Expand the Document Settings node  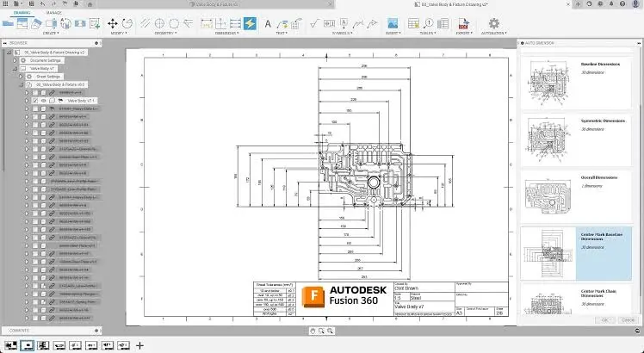point(15,60)
